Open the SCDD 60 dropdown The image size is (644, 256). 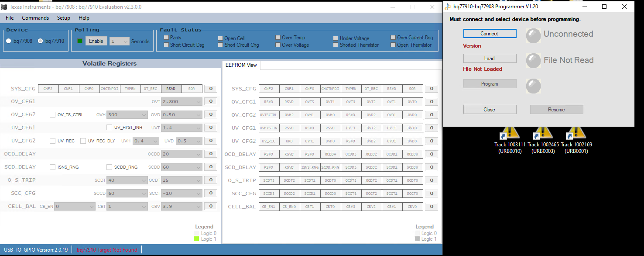(x=182, y=167)
